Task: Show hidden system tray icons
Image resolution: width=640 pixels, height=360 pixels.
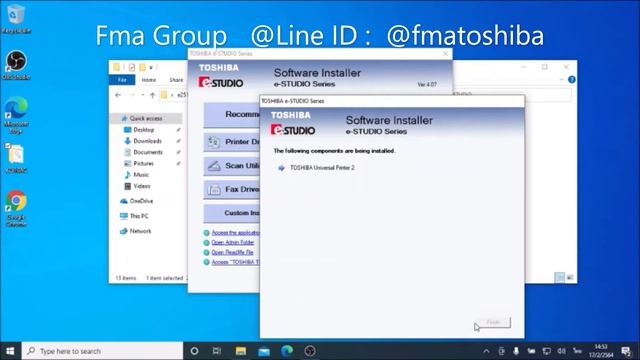Action: (486, 351)
